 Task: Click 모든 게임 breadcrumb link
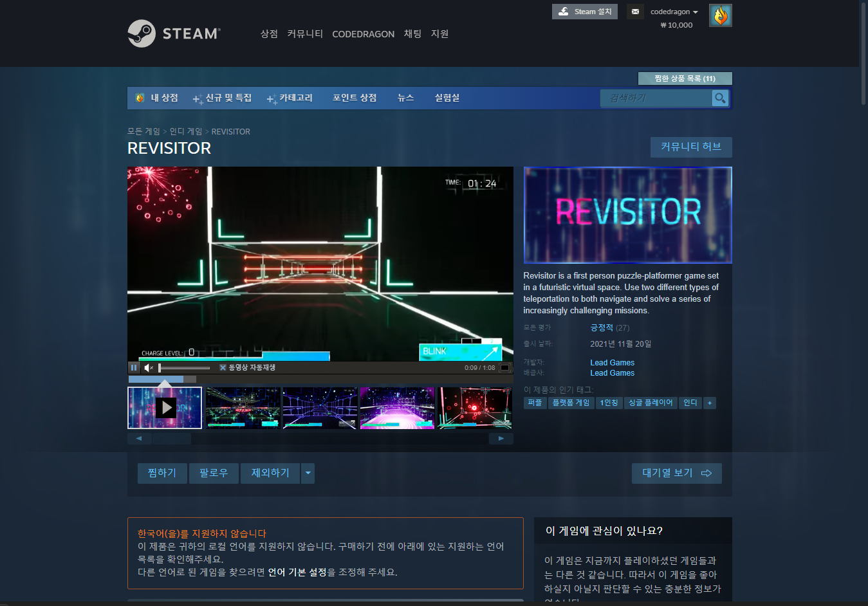143,131
